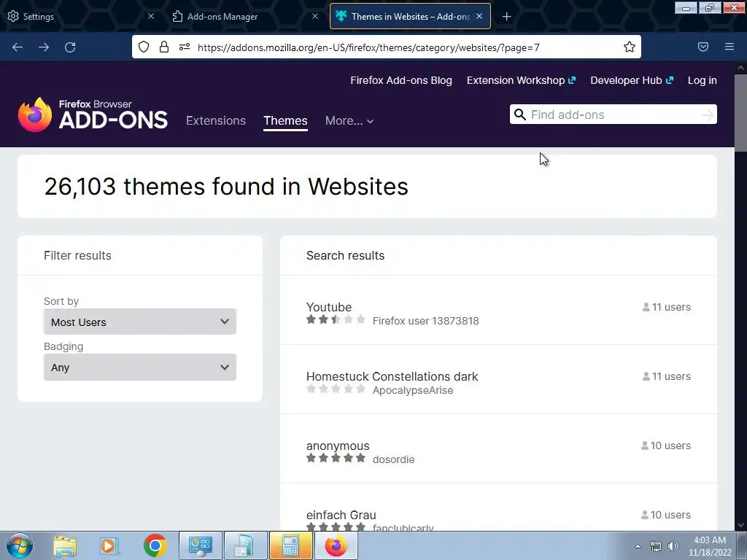Viewport: 747px width, 560px height.
Task: Expand the More... menu
Action: click(349, 120)
